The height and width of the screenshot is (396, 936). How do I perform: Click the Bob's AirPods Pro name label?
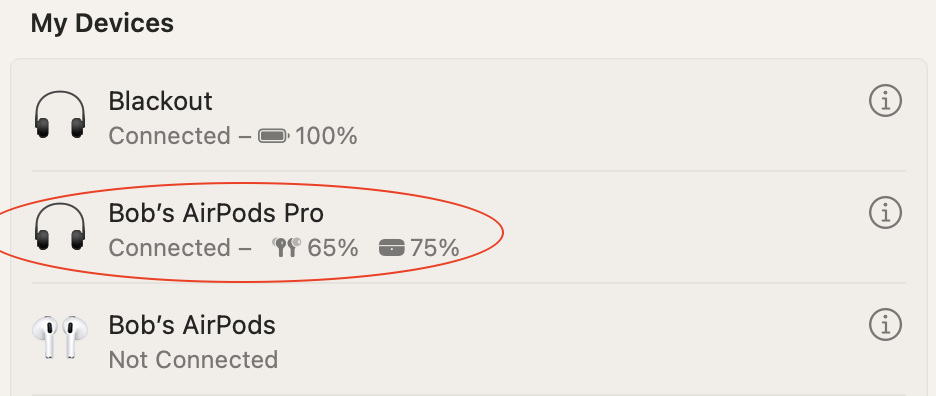click(216, 213)
